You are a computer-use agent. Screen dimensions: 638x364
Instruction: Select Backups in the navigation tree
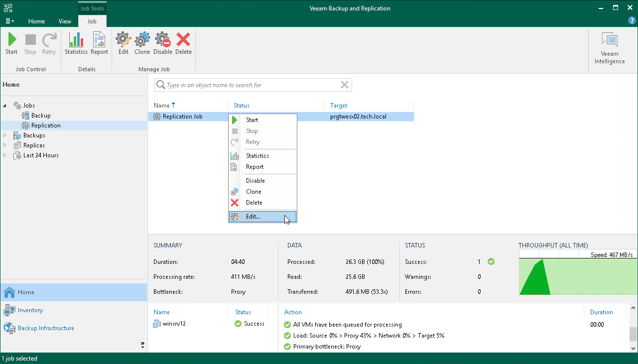[34, 135]
